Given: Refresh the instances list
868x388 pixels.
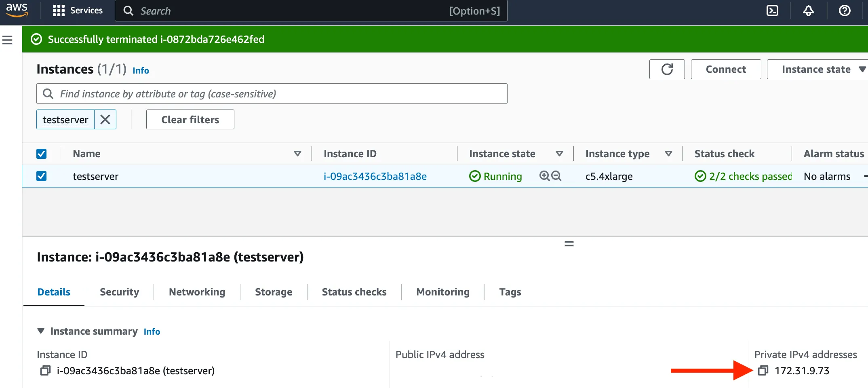Looking at the screenshot, I should (x=667, y=69).
